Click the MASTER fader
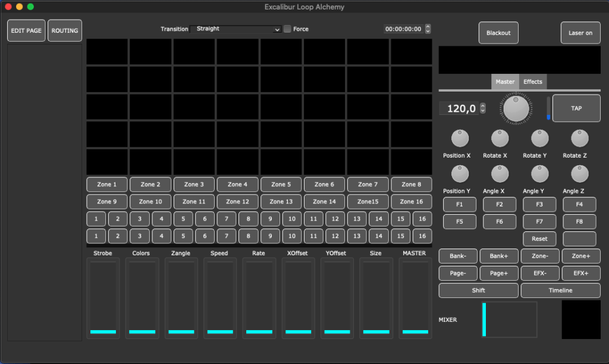 (x=415, y=298)
